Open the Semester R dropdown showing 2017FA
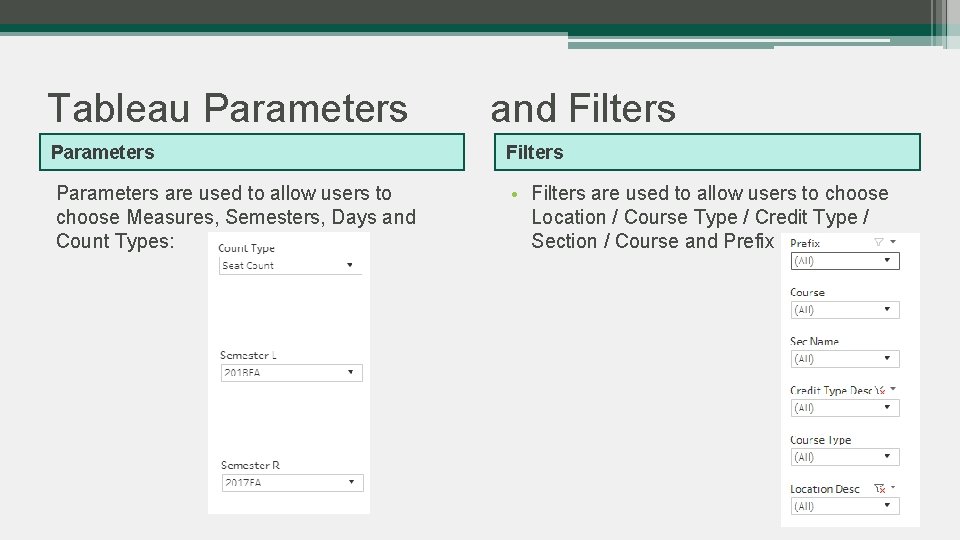This screenshot has width=960, height=540. (292, 483)
